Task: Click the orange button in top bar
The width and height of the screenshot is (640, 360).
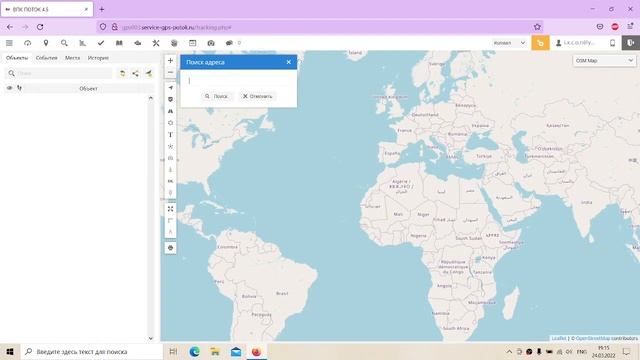Action: click(x=540, y=43)
